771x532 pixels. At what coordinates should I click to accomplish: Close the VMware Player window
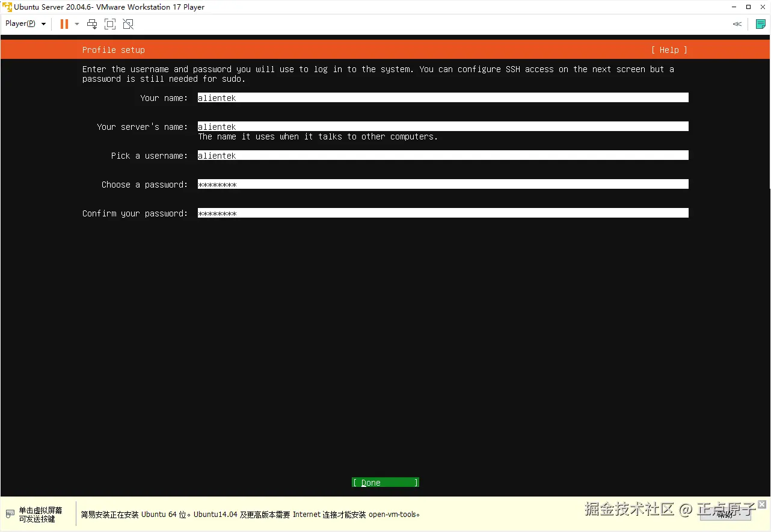pyautogui.click(x=763, y=7)
